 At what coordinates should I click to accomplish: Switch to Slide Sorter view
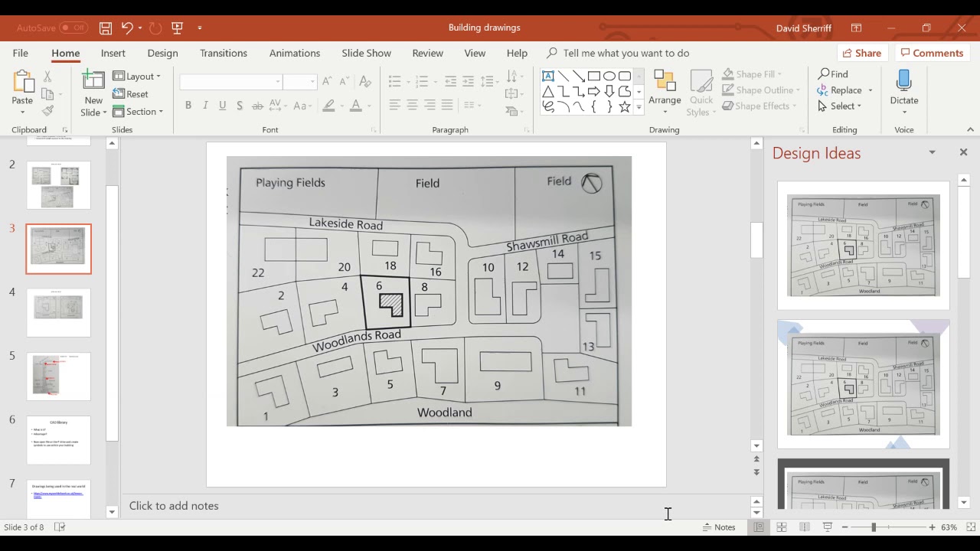pos(782,527)
